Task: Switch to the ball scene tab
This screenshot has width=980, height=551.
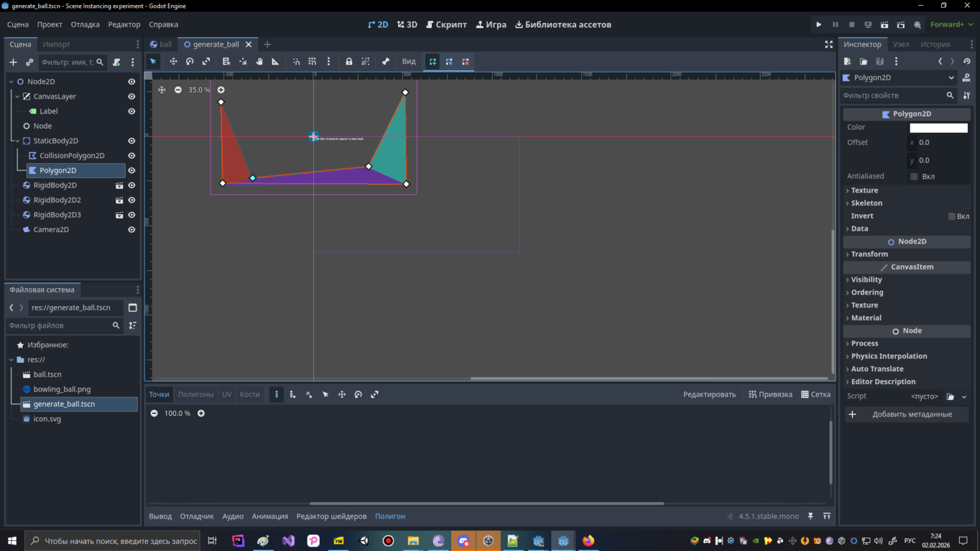Action: point(161,45)
